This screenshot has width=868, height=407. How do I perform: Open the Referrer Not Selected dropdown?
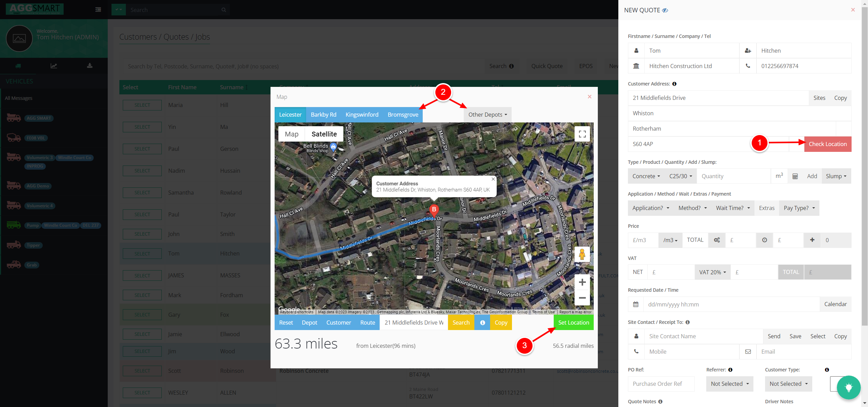[730, 384]
